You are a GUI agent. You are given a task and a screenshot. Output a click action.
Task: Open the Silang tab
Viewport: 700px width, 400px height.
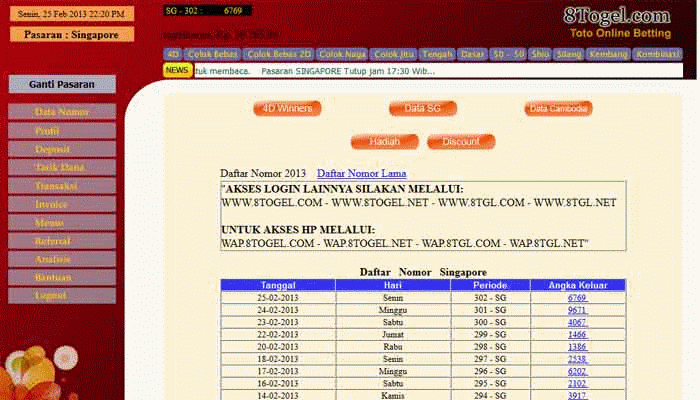pyautogui.click(x=569, y=54)
